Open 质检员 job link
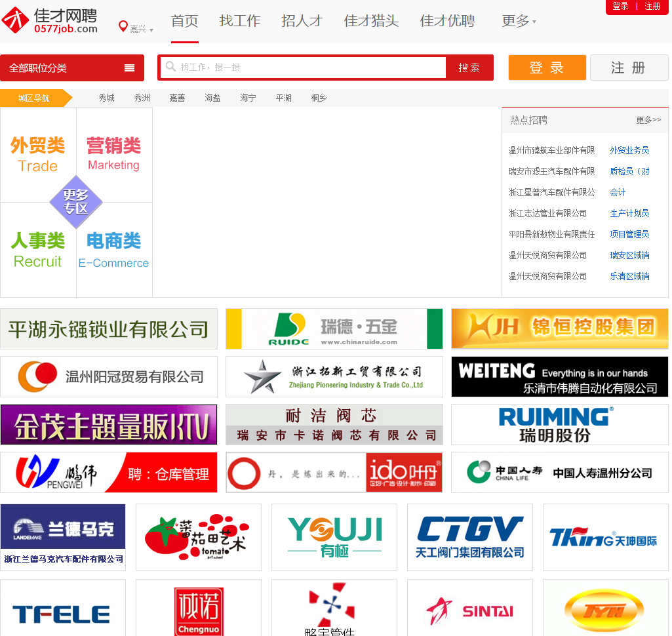Image resolution: width=672 pixels, height=636 pixels. point(629,171)
